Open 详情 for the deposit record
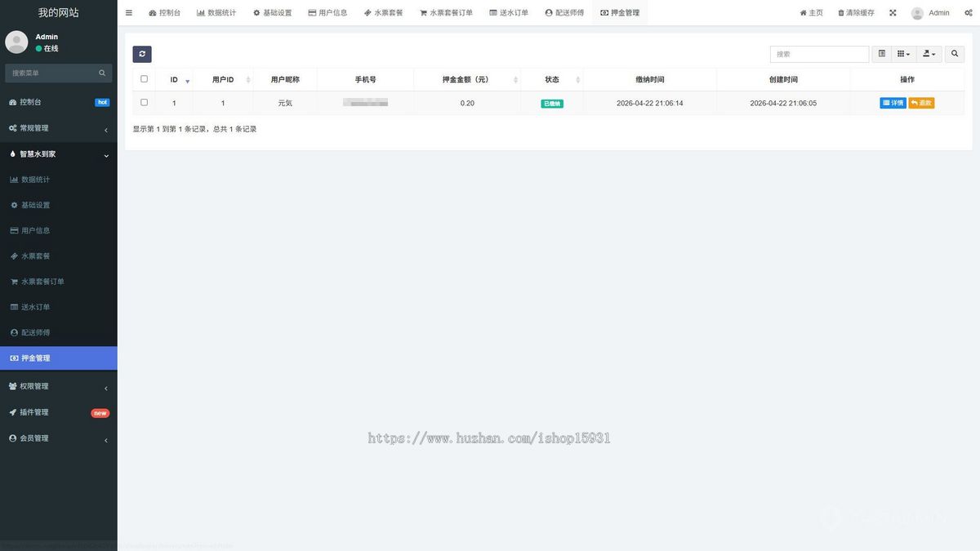This screenshot has height=551, width=980. tap(893, 103)
